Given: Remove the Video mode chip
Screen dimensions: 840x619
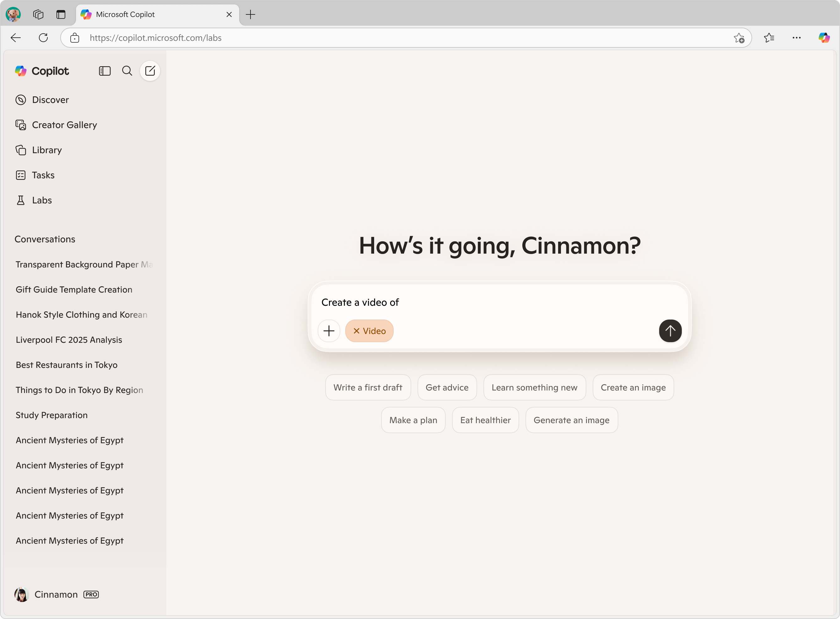Looking at the screenshot, I should tap(356, 331).
